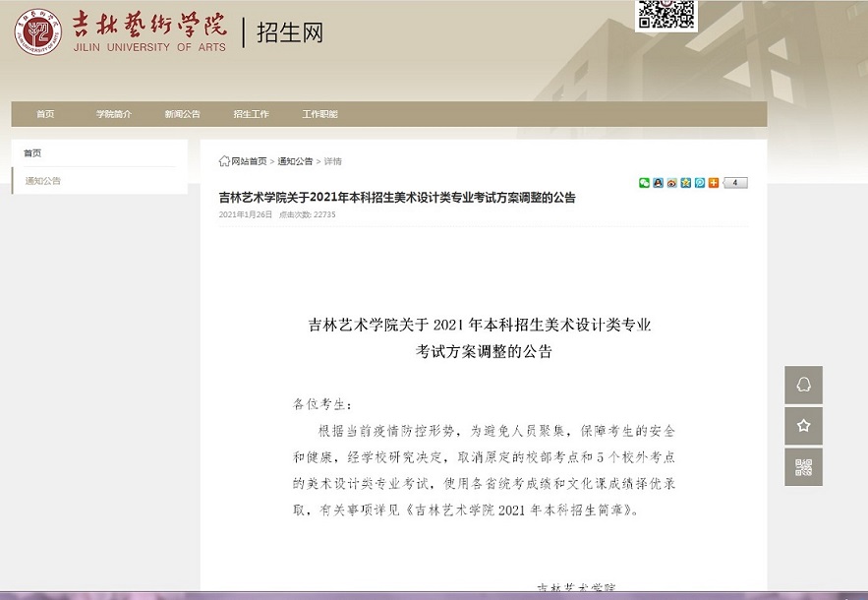Open the 招生工作 navigation menu
Screen dimensions: 868x600
click(251, 114)
